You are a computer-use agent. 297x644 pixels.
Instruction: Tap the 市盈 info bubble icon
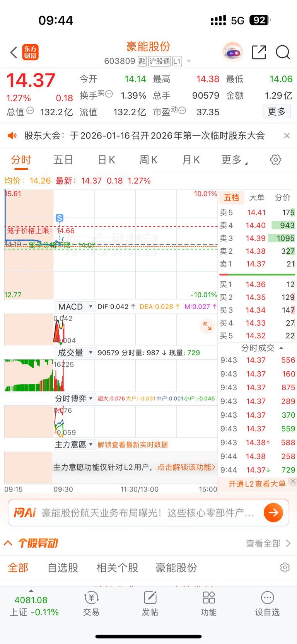(182, 111)
